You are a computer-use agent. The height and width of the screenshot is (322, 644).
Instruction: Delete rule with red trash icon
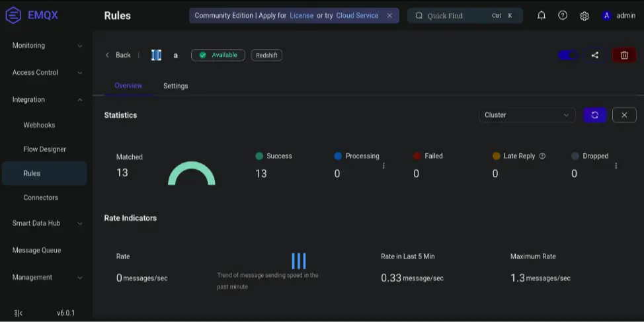click(x=624, y=56)
